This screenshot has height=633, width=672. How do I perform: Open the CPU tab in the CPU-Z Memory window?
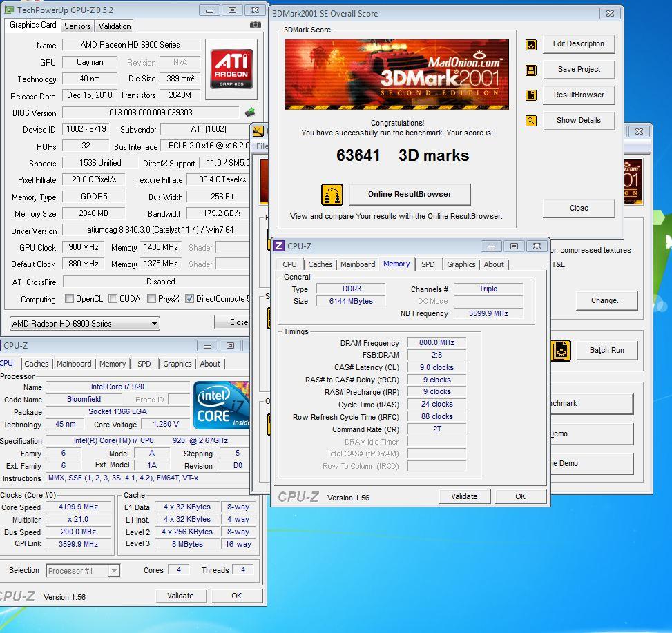click(289, 264)
